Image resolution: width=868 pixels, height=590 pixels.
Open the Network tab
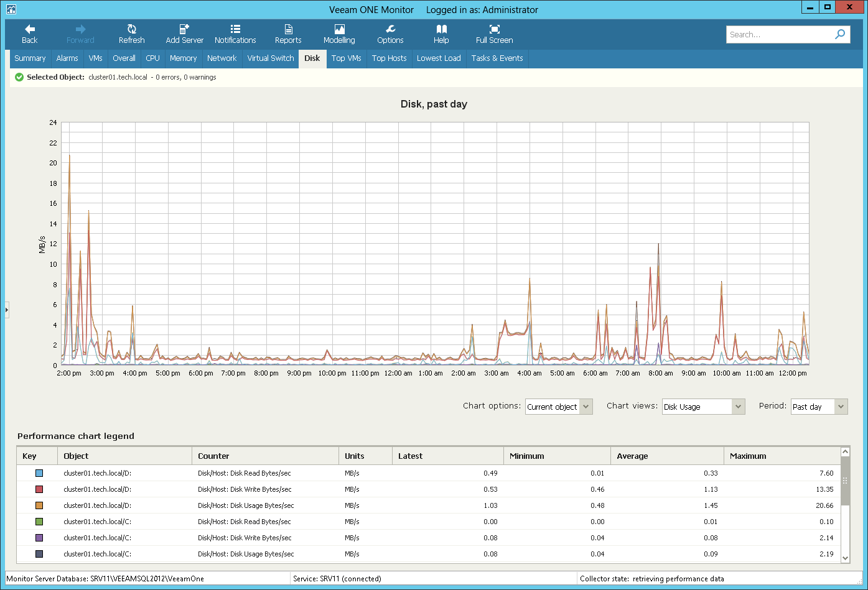tap(222, 58)
